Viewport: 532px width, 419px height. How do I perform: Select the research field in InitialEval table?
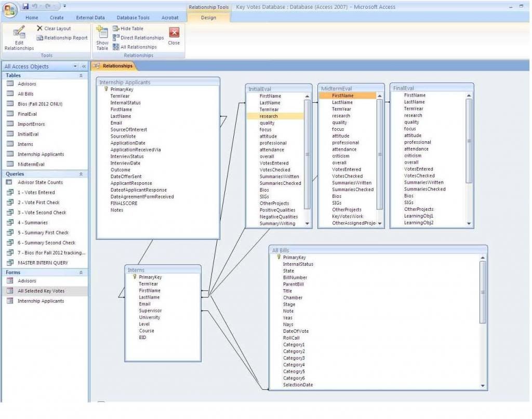[x=269, y=116]
